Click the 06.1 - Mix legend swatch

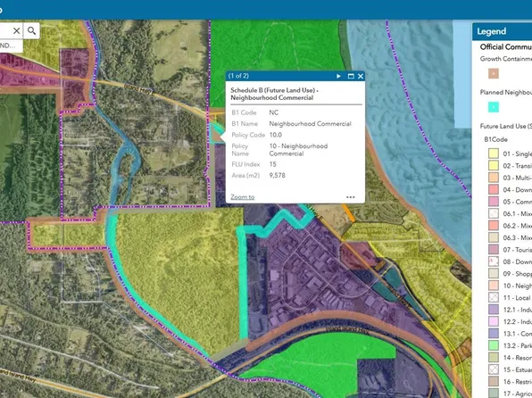[494, 213]
